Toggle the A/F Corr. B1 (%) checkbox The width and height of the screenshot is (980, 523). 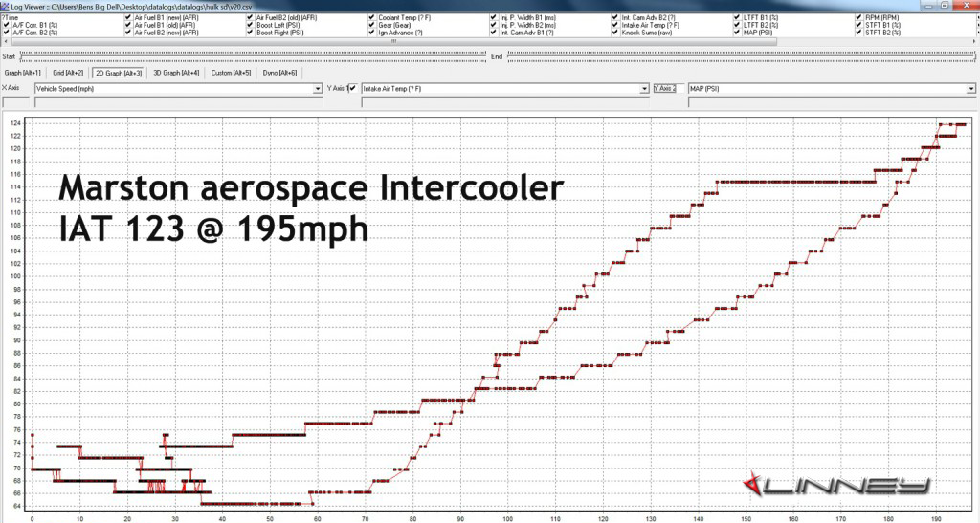[7, 26]
